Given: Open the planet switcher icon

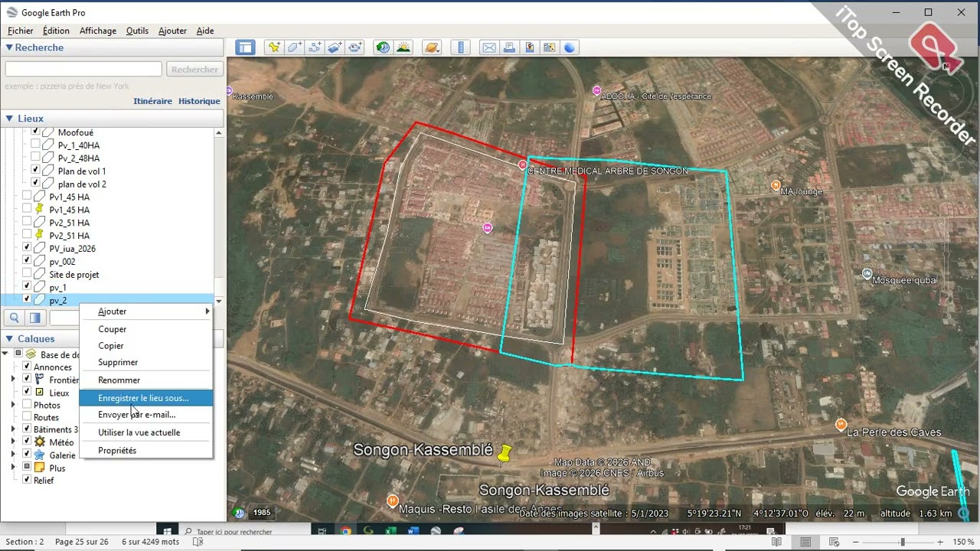Looking at the screenshot, I should tap(432, 47).
